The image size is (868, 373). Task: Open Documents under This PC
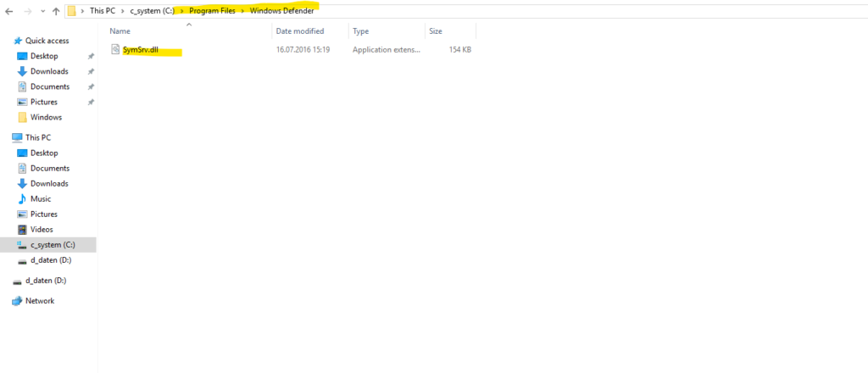(x=50, y=168)
